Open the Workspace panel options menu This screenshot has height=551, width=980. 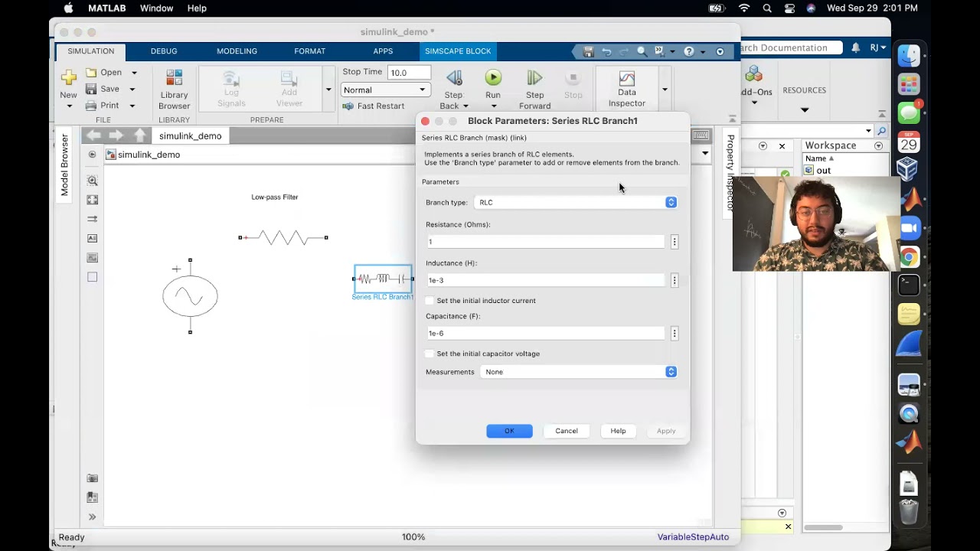pyautogui.click(x=878, y=145)
